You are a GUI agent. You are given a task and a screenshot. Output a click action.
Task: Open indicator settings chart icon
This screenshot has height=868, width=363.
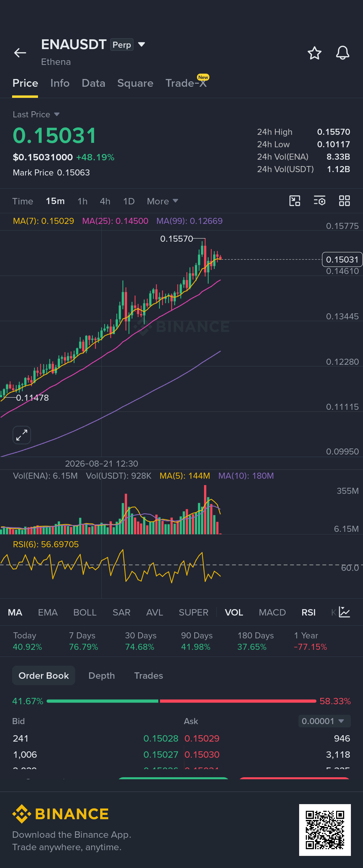point(344,612)
